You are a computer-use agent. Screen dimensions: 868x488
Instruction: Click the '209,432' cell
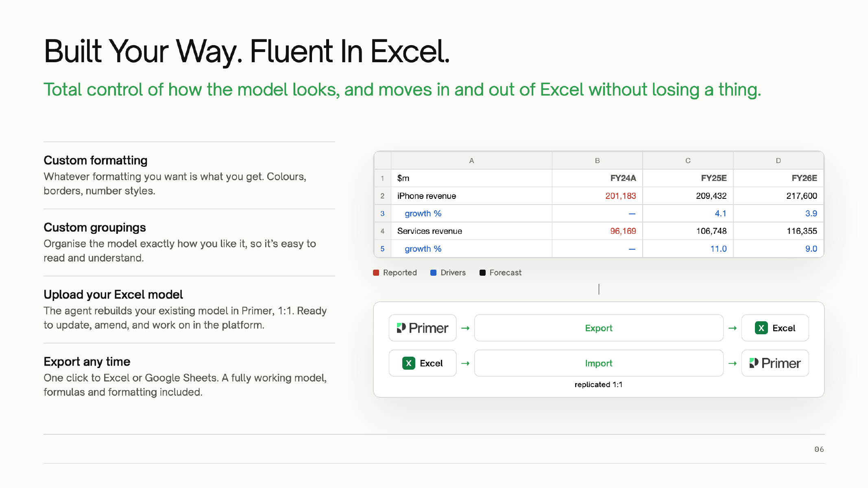[x=688, y=196]
